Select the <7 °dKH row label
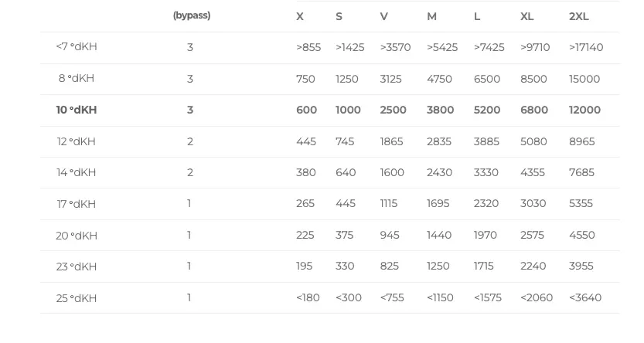Viewport: 644px width, 343px height. [77, 47]
